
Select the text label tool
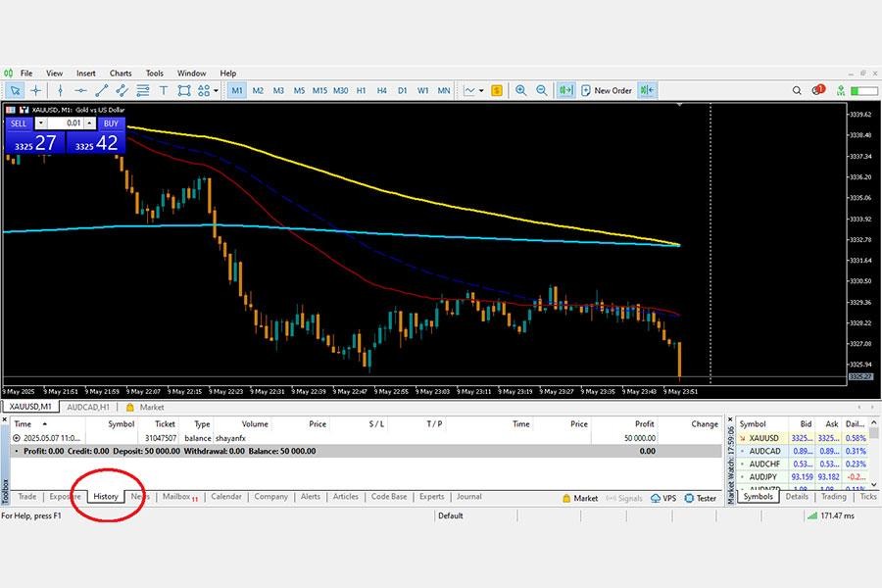click(x=164, y=90)
